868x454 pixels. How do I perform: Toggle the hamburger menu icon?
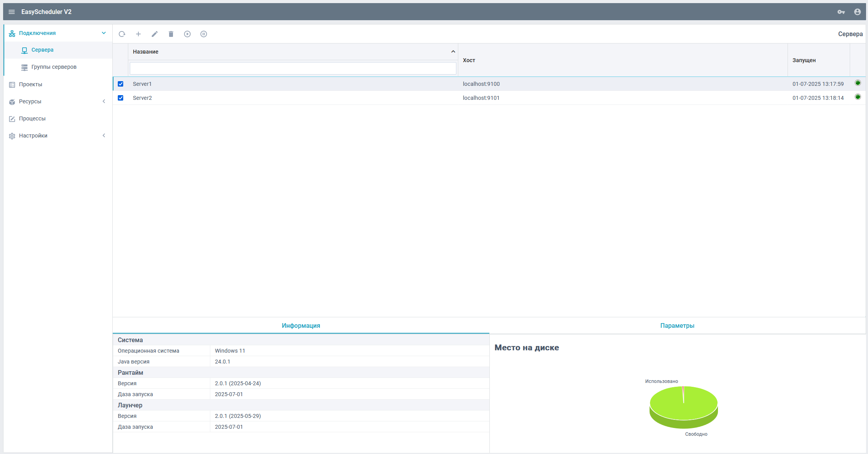click(12, 12)
